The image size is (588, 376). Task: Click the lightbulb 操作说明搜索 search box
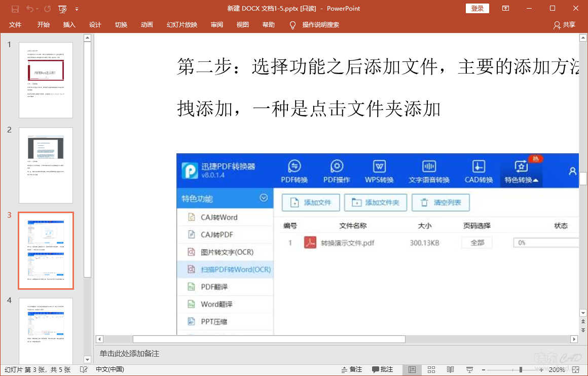(x=315, y=25)
